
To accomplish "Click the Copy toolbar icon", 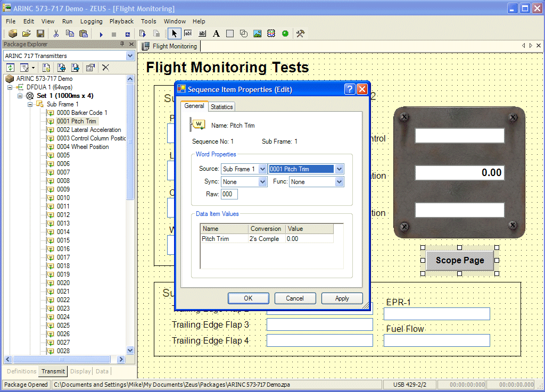I will pos(70,34).
